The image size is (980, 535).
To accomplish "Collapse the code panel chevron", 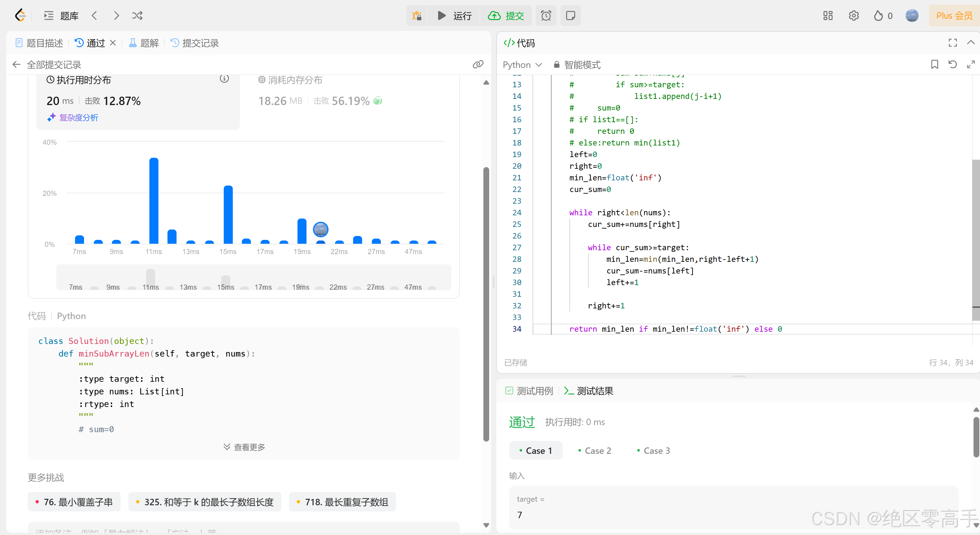I will tap(971, 43).
